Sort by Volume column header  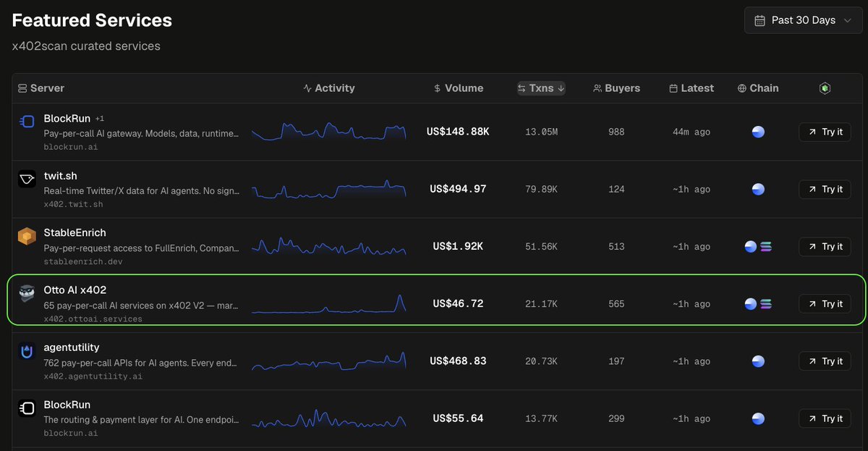point(458,88)
